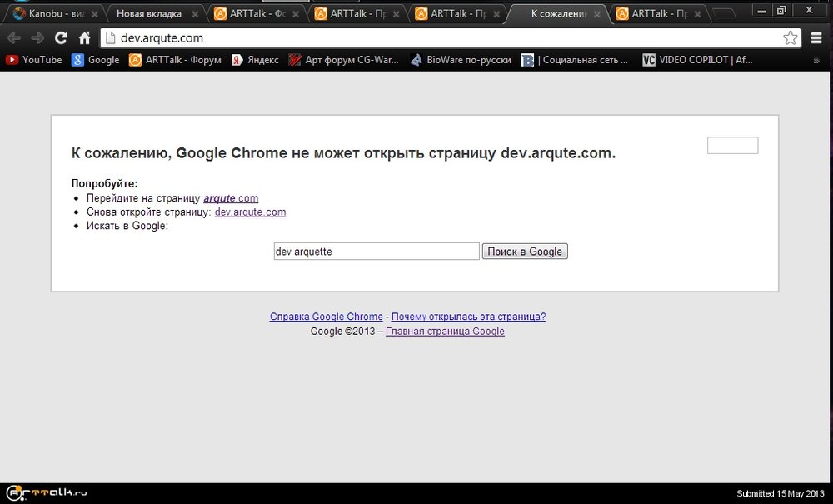Click the К сожалению error heading text
Viewport: 833px width, 504px height.
point(343,153)
